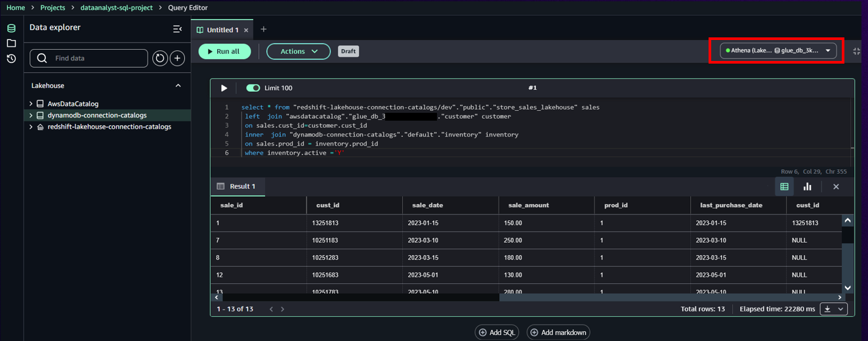Open the query history clock icon

pyautogui.click(x=11, y=59)
